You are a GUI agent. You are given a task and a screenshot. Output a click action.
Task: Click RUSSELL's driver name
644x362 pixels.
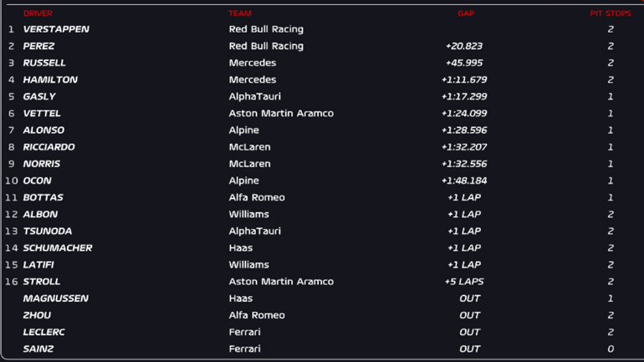(x=44, y=63)
